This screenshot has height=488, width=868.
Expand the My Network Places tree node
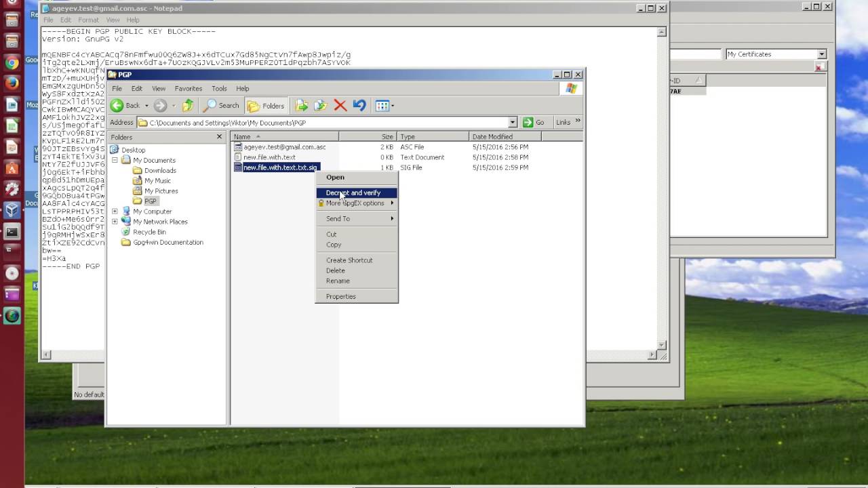click(x=115, y=222)
